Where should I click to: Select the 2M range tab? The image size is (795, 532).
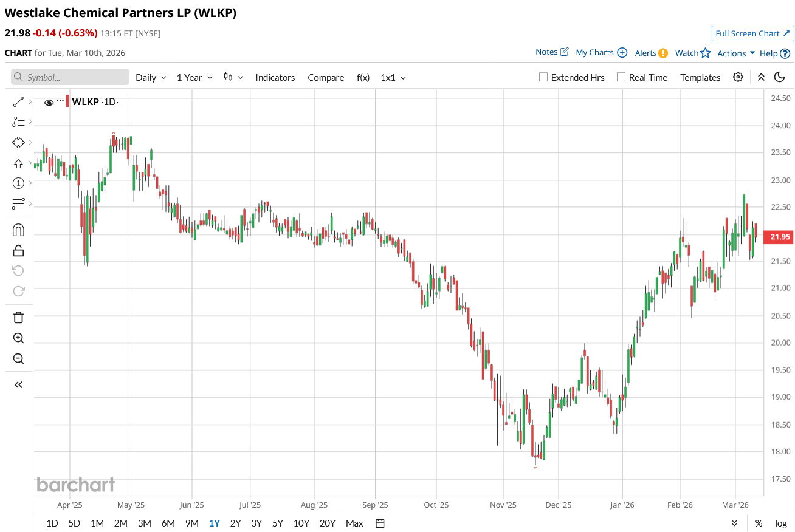[120, 523]
